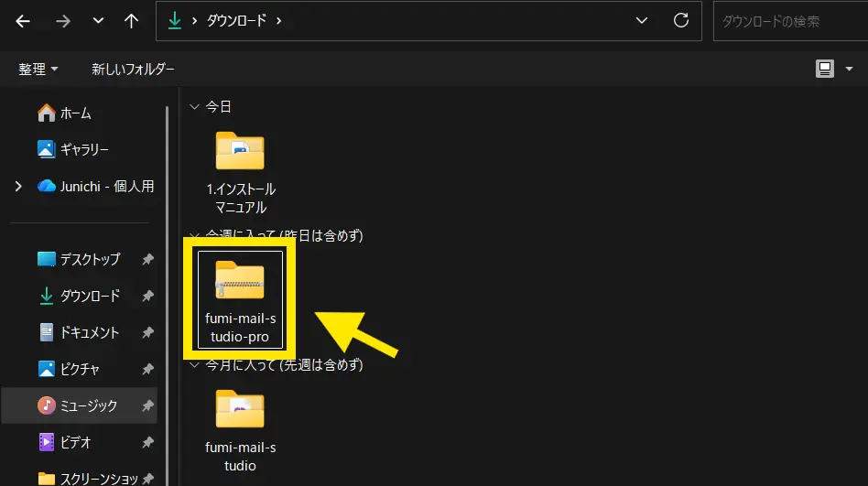Select the fumi-mail-studio folder
The height and width of the screenshot is (486, 868).
point(240,428)
